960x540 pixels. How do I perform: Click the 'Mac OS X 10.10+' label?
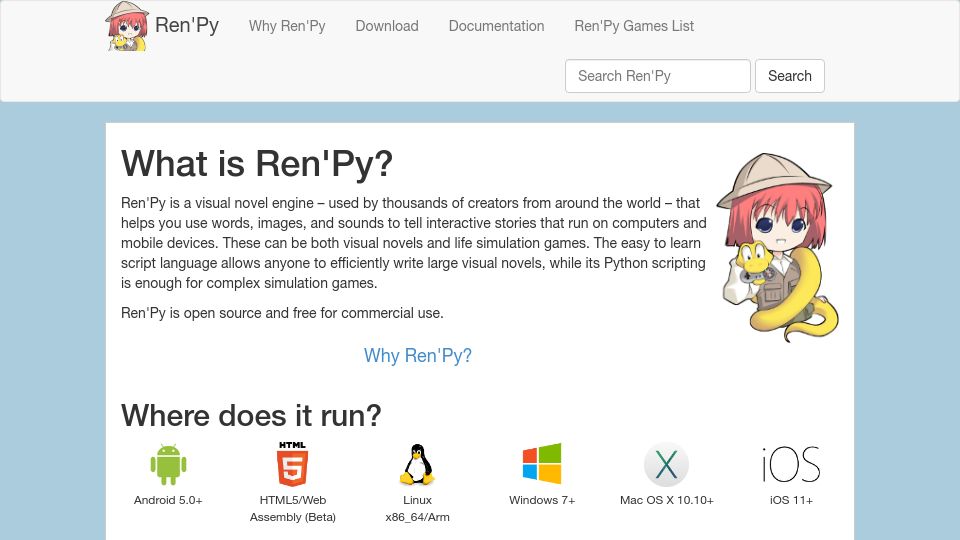pyautogui.click(x=667, y=500)
